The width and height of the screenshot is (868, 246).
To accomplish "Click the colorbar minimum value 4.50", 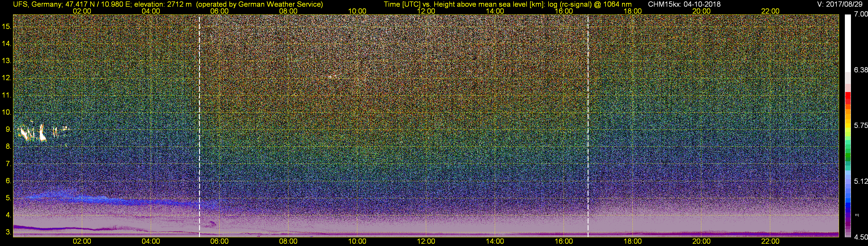I will tap(861, 237).
